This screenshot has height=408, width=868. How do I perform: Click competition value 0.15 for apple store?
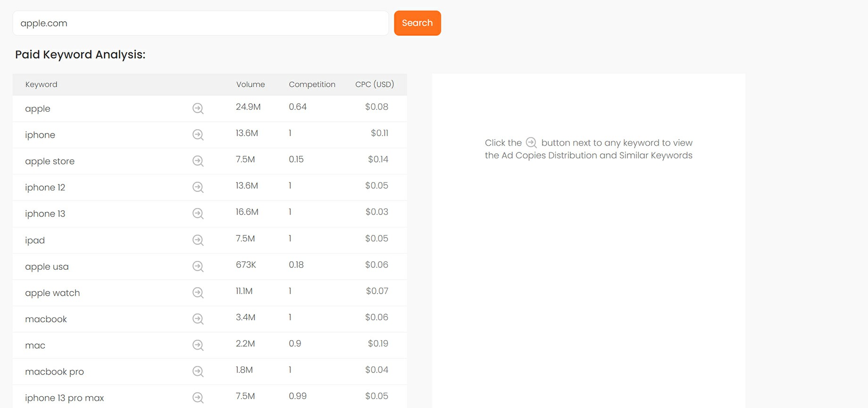(x=296, y=159)
